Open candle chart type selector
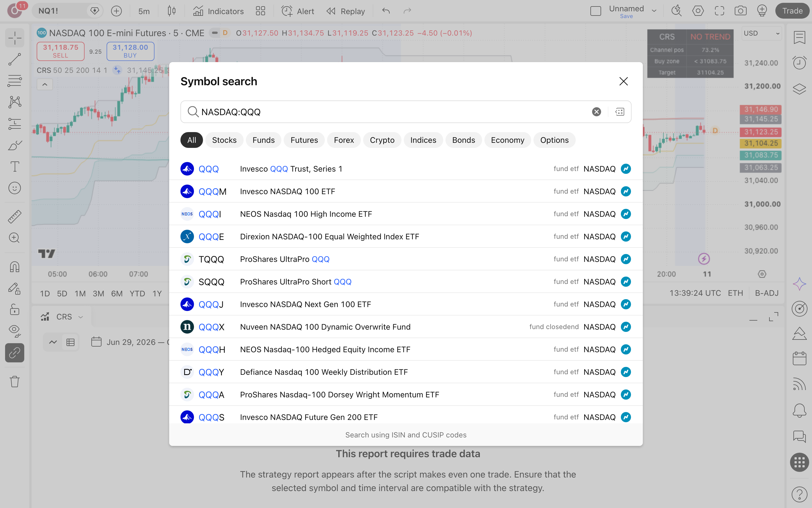This screenshot has width=812, height=508. [x=171, y=11]
